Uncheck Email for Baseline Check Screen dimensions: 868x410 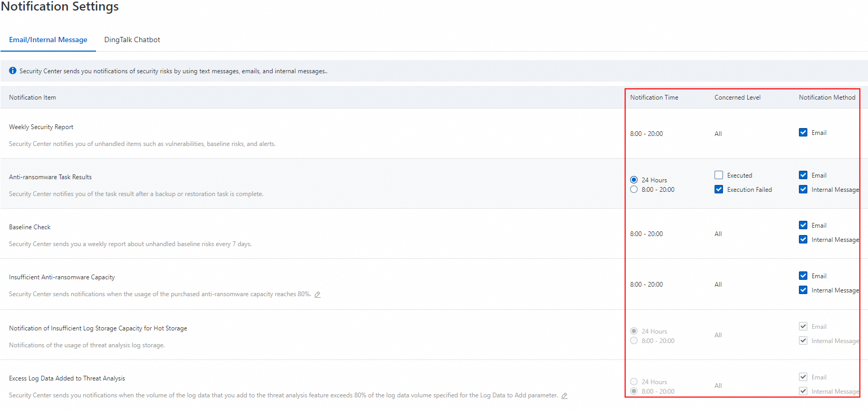click(803, 225)
